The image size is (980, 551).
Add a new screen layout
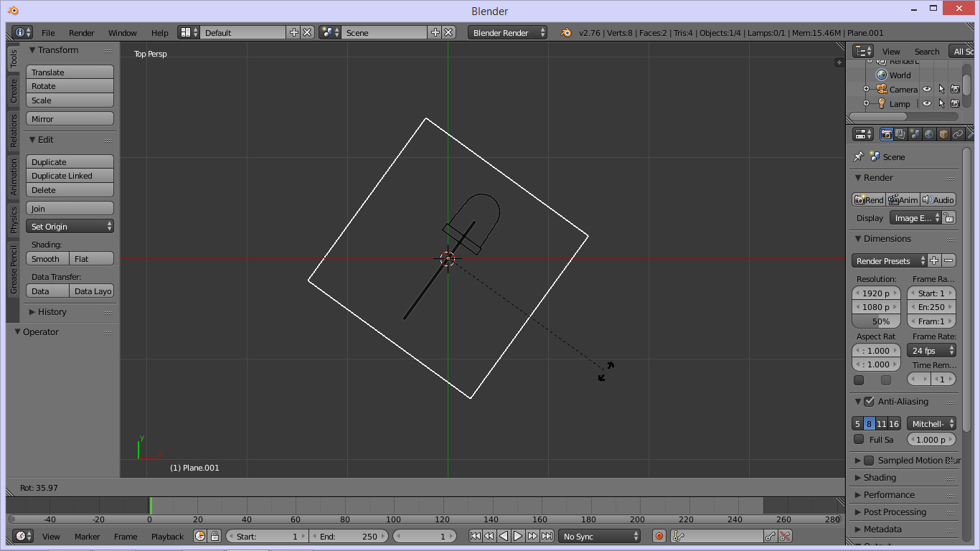pos(293,32)
